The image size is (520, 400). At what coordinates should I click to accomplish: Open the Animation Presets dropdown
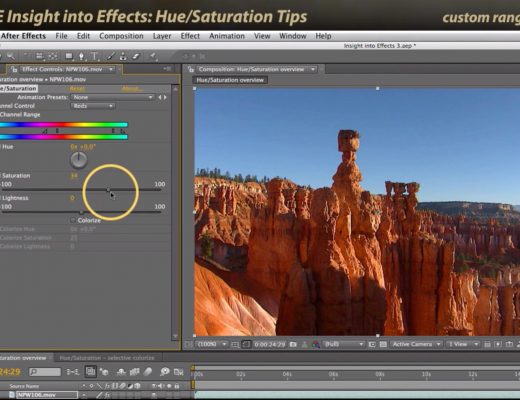pos(113,97)
